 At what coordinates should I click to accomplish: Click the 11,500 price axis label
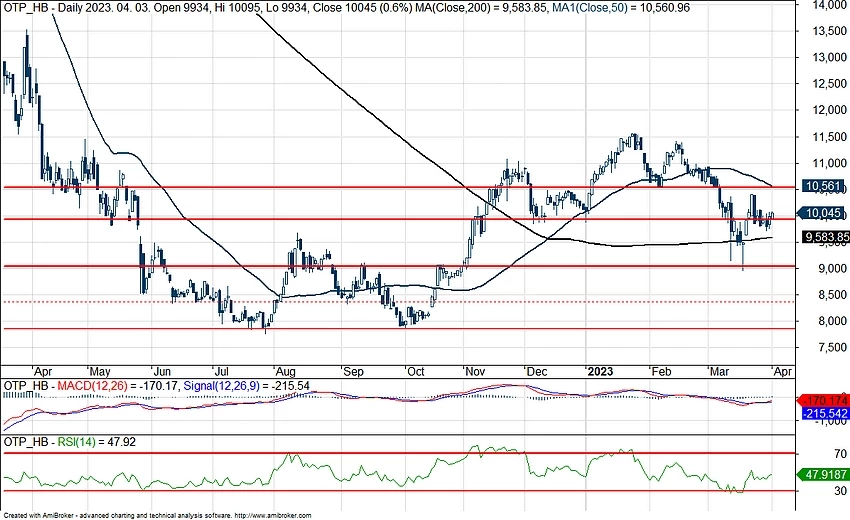pos(829,137)
